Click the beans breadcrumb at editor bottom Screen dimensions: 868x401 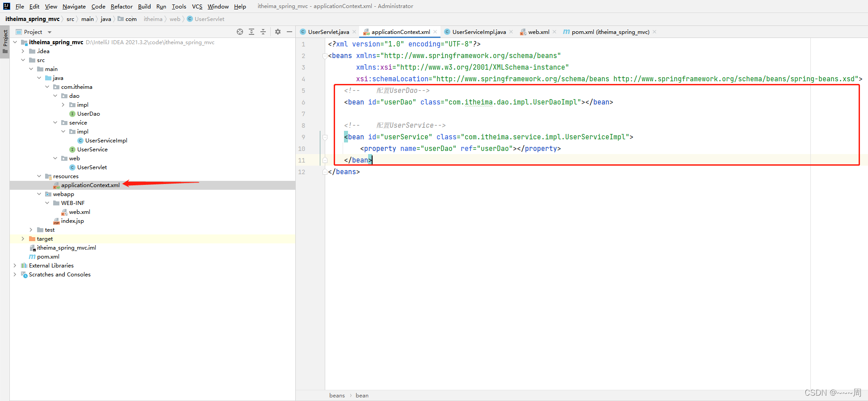coord(337,396)
